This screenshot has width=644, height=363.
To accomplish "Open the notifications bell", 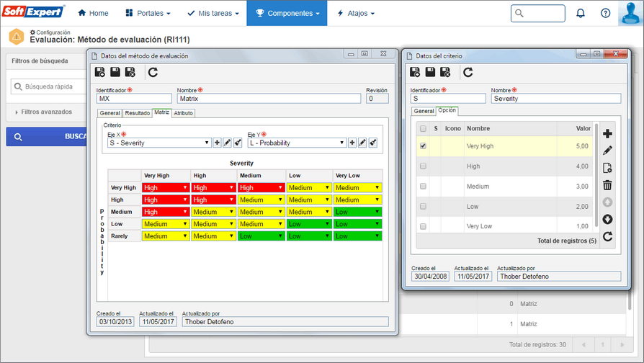I will point(581,13).
